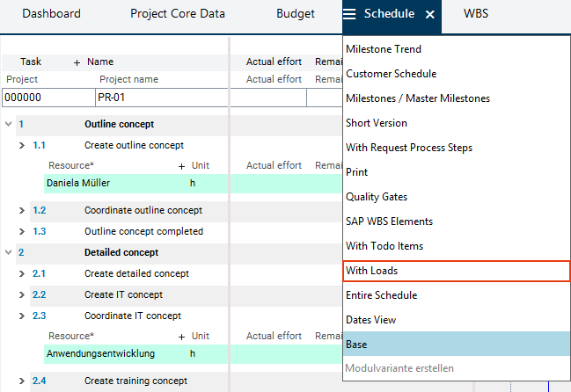
Task: Switch to the Budget tab
Action: tap(295, 14)
